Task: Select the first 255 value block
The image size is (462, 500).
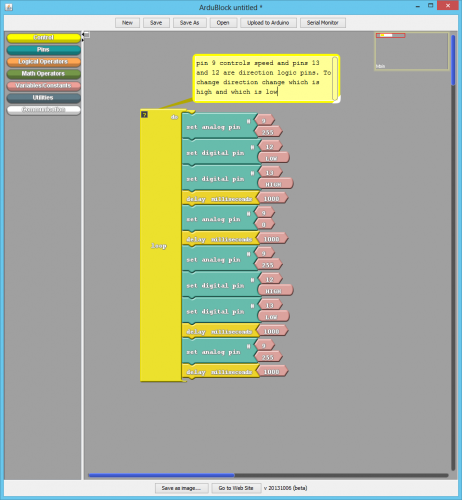Action: click(x=268, y=132)
